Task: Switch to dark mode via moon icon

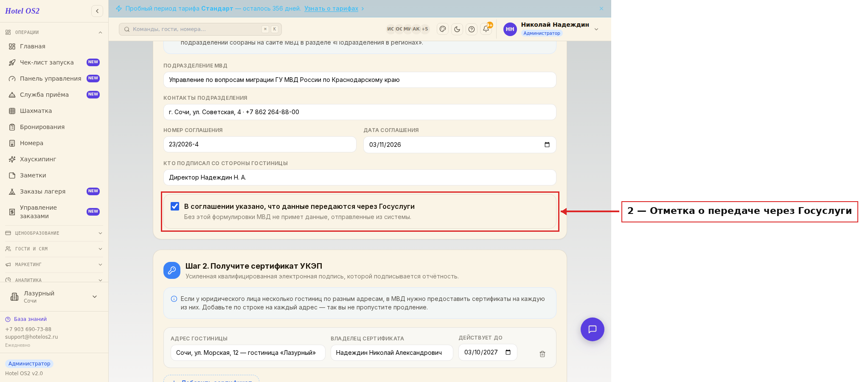Action: click(x=457, y=29)
